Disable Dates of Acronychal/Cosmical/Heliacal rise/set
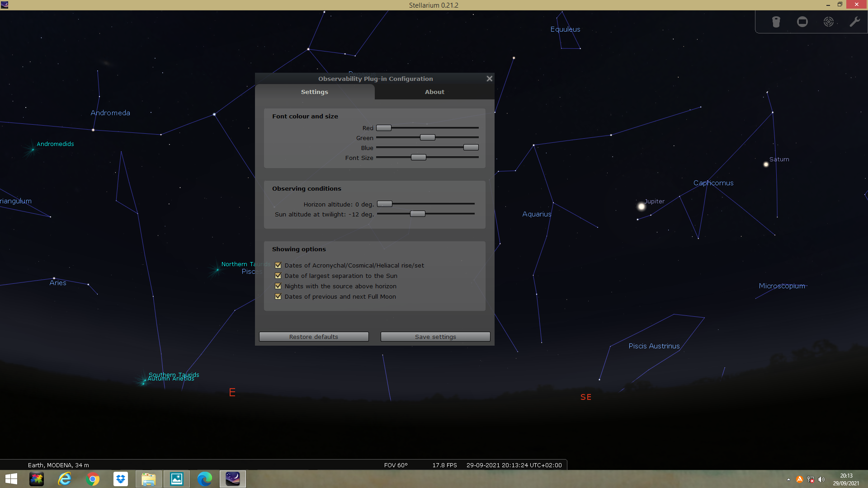 278,265
